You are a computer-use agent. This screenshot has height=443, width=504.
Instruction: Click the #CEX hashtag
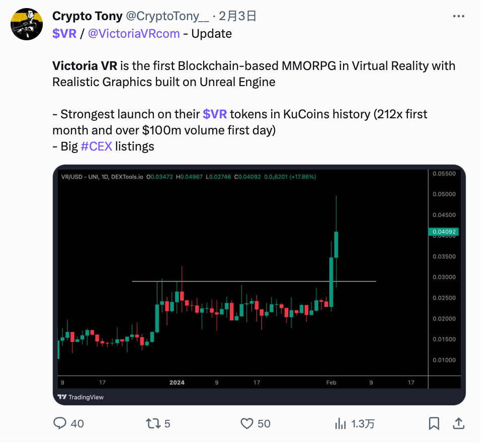[x=97, y=146]
